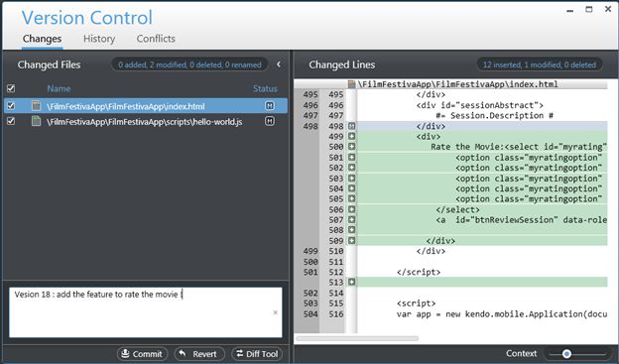Image resolution: width=619 pixels, height=364 pixels.
Task: Click the inserted marker on line 499
Action: point(352,136)
